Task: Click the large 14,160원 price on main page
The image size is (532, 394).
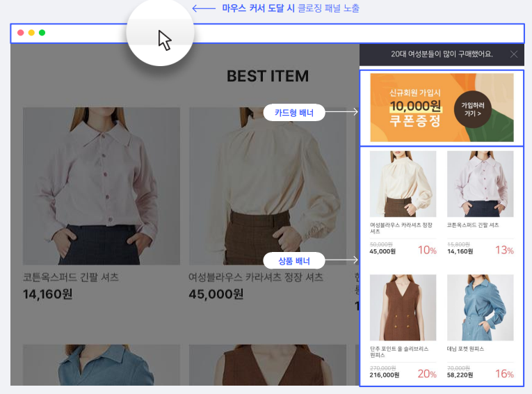Action: [x=47, y=294]
